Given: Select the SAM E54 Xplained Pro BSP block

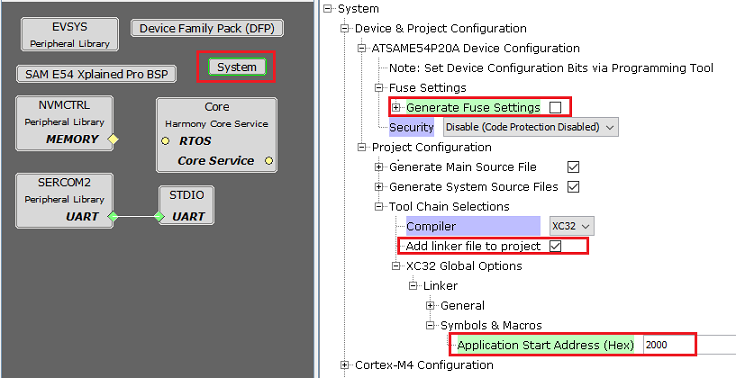Looking at the screenshot, I should [96, 74].
